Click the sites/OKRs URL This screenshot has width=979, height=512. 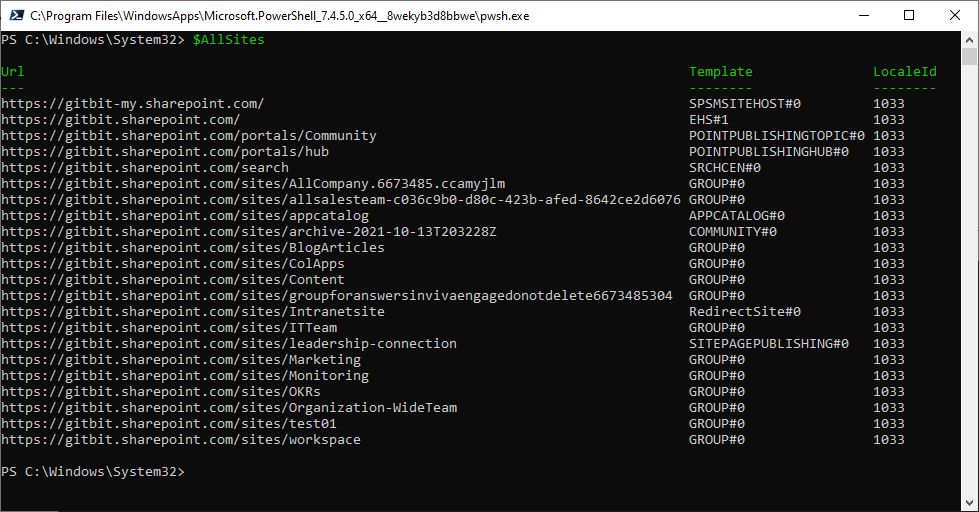point(161,391)
